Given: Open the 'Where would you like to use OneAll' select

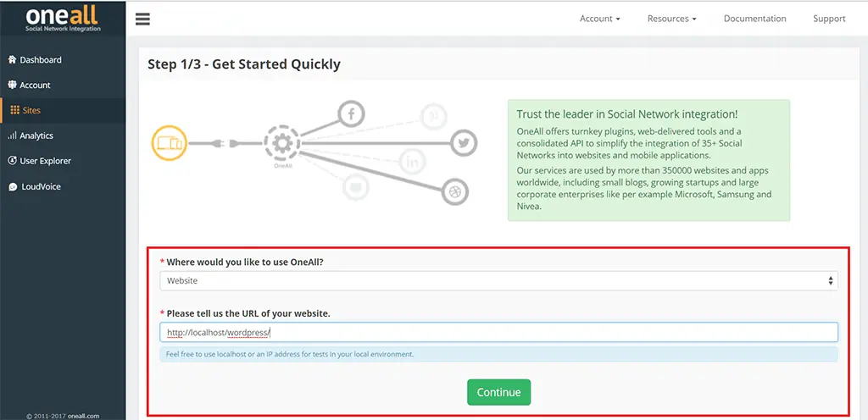Looking at the screenshot, I should coord(498,281).
